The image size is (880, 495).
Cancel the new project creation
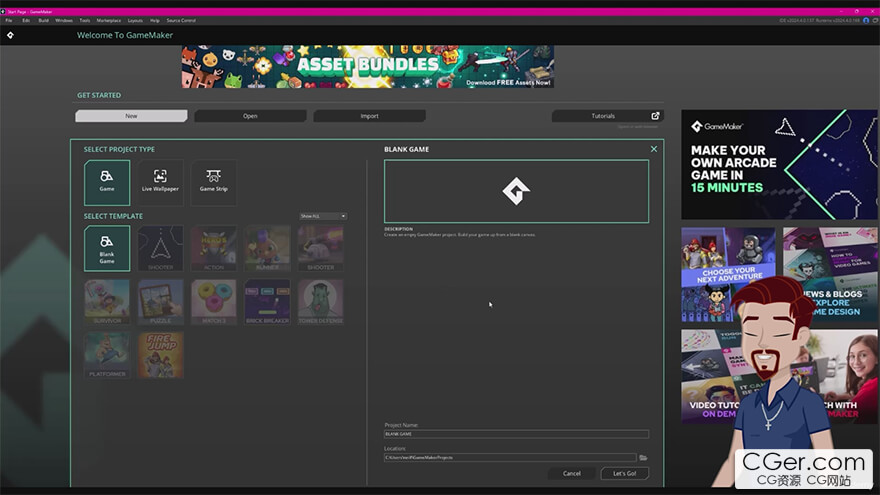coord(572,473)
